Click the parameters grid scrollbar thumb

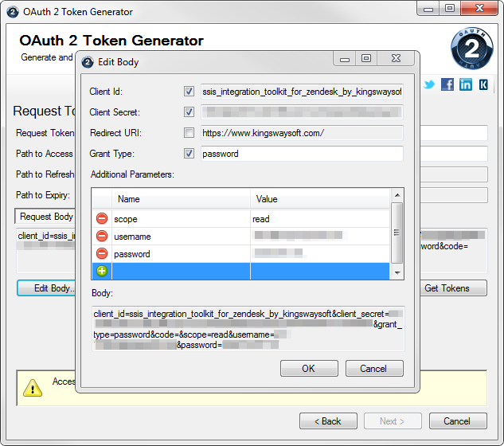click(397, 233)
